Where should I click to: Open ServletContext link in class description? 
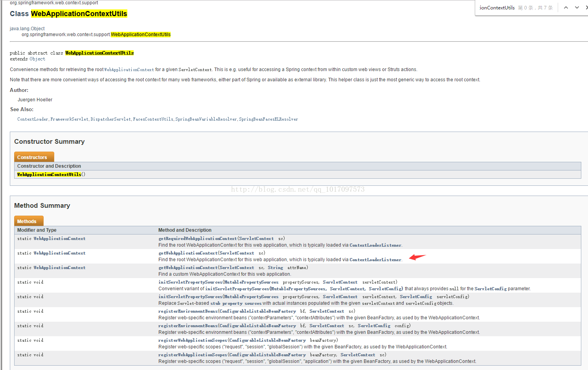click(195, 70)
